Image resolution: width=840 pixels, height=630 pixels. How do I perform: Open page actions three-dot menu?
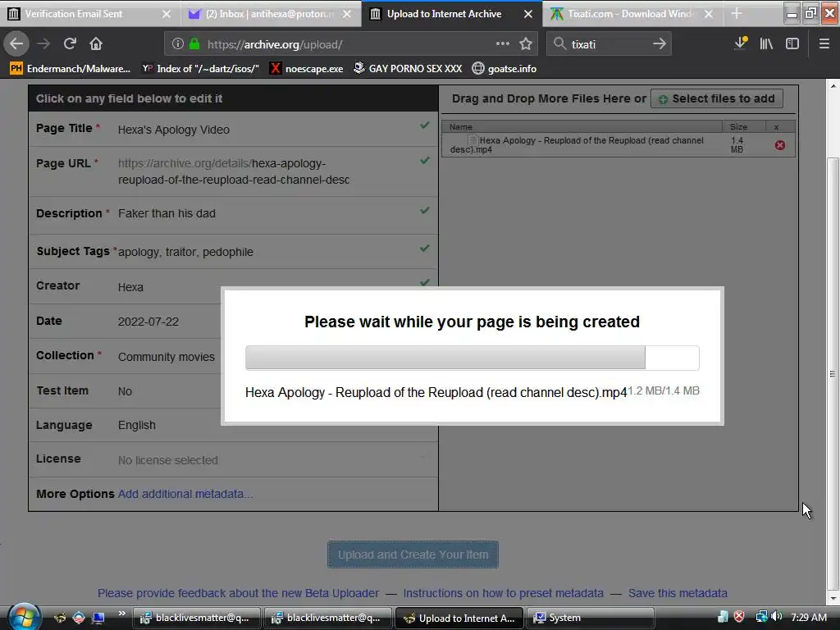(503, 44)
